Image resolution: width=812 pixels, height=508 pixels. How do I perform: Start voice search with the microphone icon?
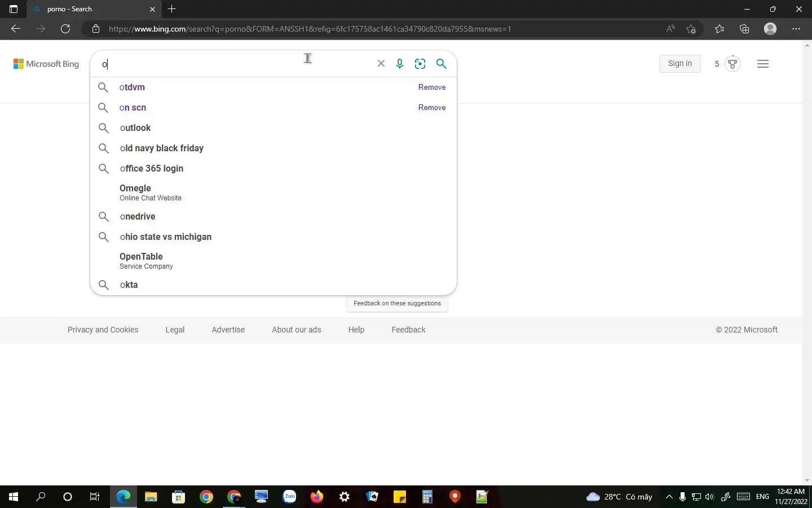(400, 64)
